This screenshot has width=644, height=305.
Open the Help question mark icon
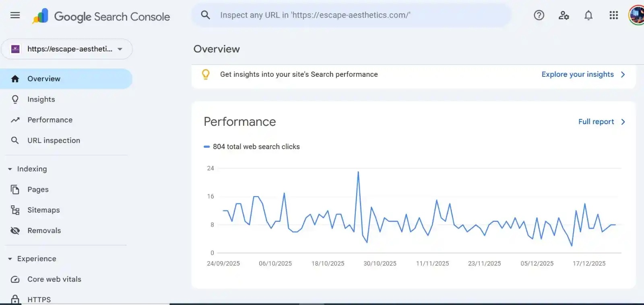(x=539, y=15)
